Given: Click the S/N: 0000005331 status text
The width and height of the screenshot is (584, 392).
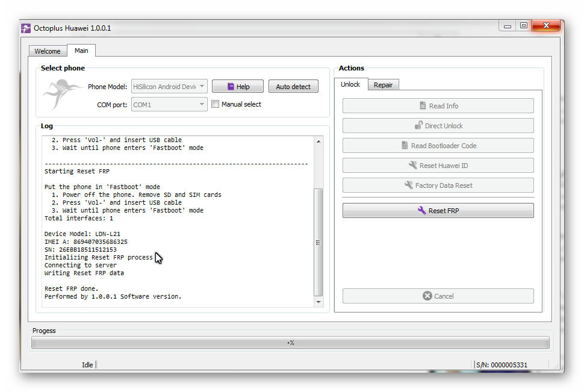Looking at the screenshot, I should pos(502,365).
